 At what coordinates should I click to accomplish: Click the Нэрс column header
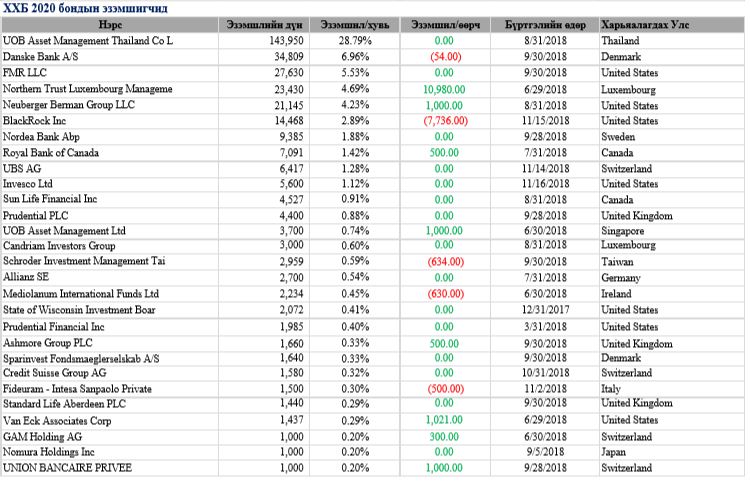point(110,24)
